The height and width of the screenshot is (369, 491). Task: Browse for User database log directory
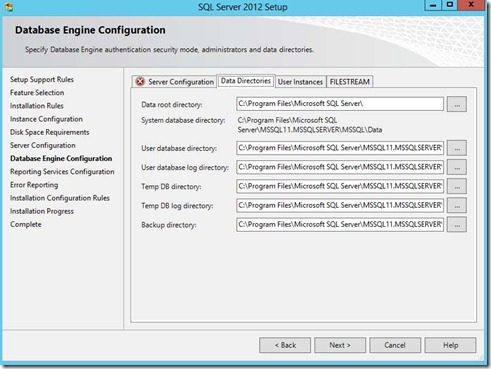457,167
